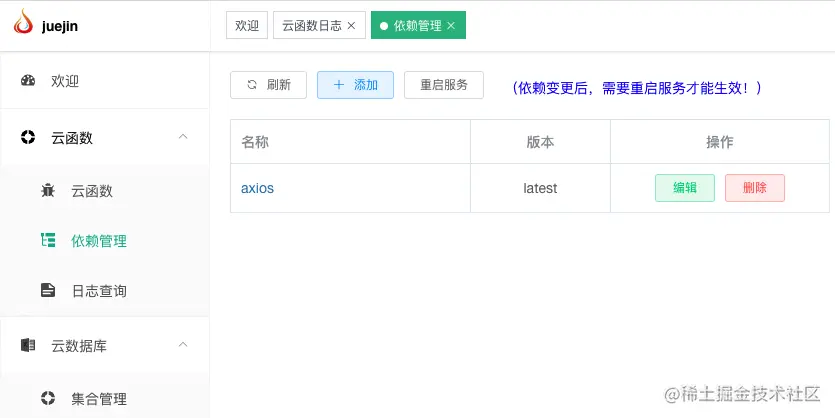
Task: Open 集合管理 in the sidebar
Action: click(x=105, y=398)
